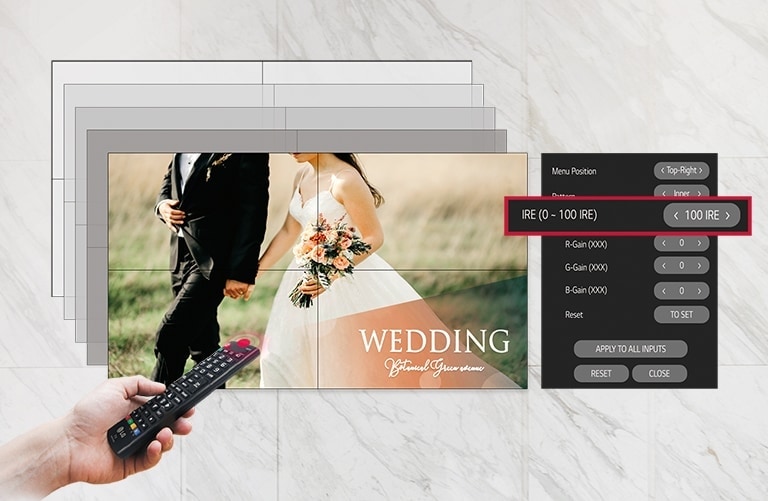Increase B-Gain with right arrow
The image size is (768, 501).
[701, 290]
